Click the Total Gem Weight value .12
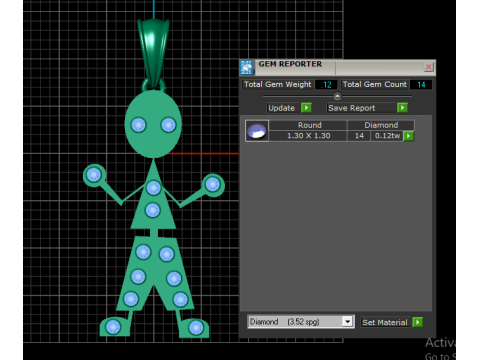This screenshot has height=360, width=480. click(x=326, y=85)
